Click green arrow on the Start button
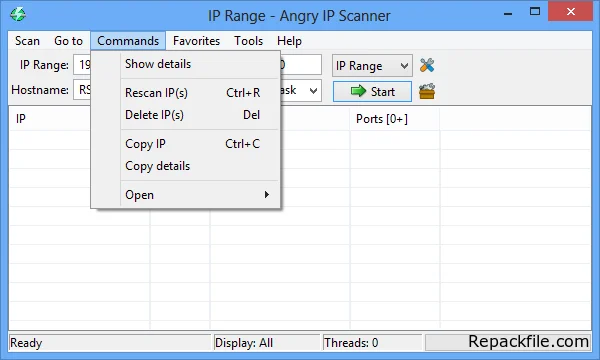 tap(358, 91)
